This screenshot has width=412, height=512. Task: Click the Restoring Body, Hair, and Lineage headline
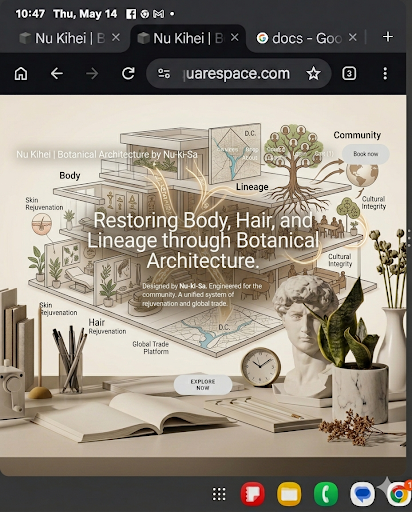[x=203, y=240]
